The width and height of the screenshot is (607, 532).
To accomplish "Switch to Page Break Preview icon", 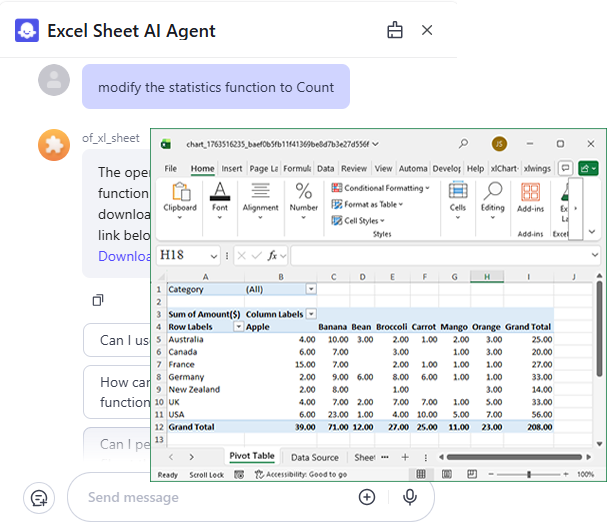I will (x=472, y=474).
